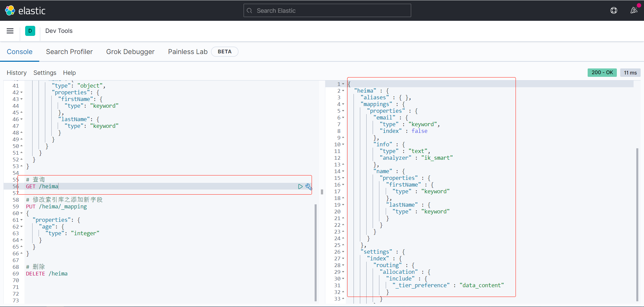This screenshot has width=644, height=307.
Task: Open the Painless Lab tab
Action: point(187,52)
